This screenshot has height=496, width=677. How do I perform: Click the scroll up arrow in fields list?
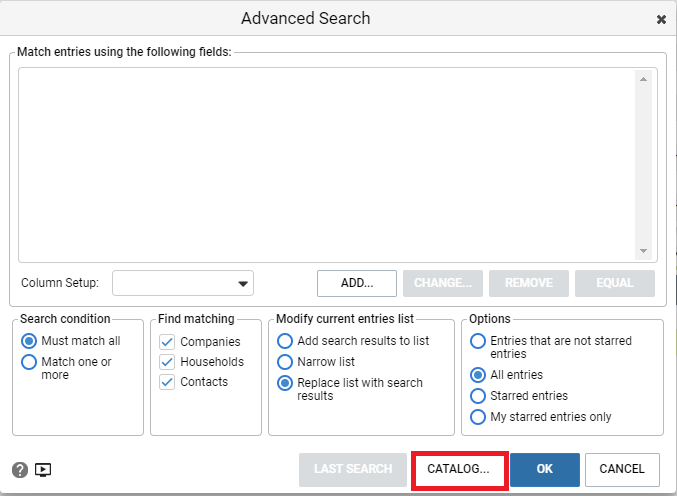point(643,79)
